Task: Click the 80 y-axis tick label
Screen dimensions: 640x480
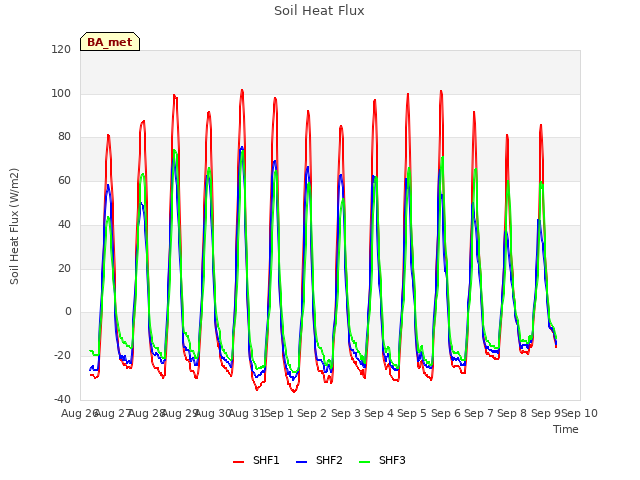Action: tap(64, 137)
